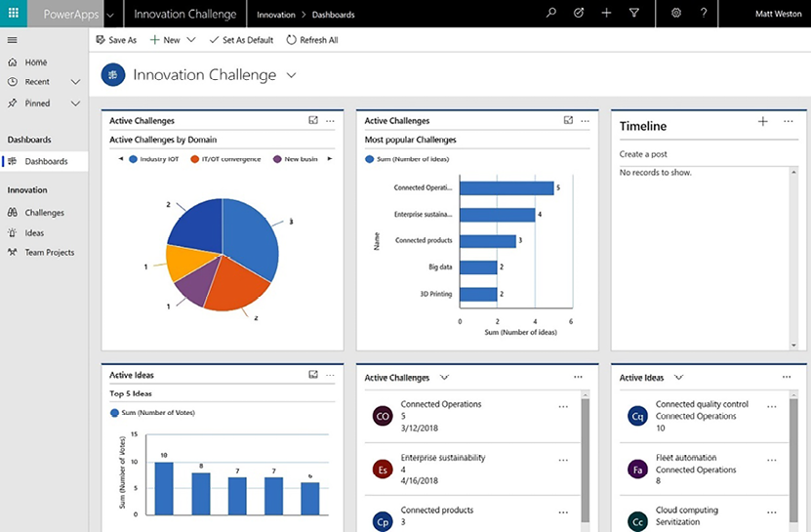The height and width of the screenshot is (532, 811).
Task: Click the Innovation Challenge app title
Action: coord(185,14)
